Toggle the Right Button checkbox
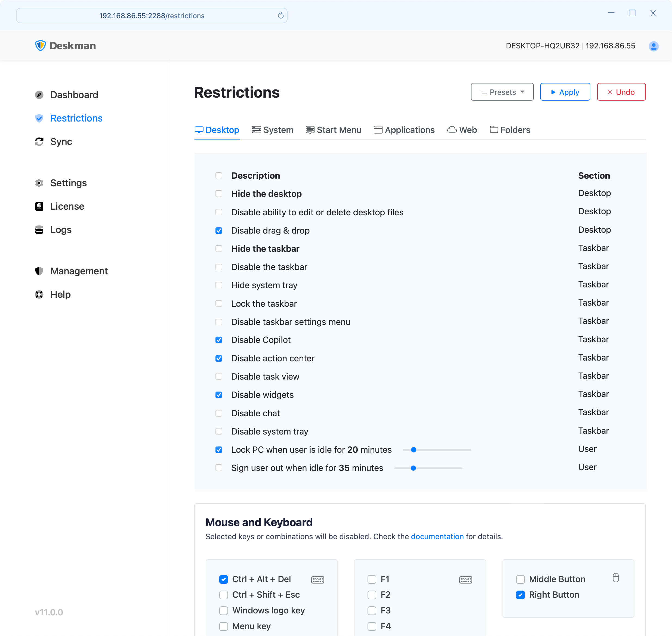The height and width of the screenshot is (636, 672). click(520, 595)
